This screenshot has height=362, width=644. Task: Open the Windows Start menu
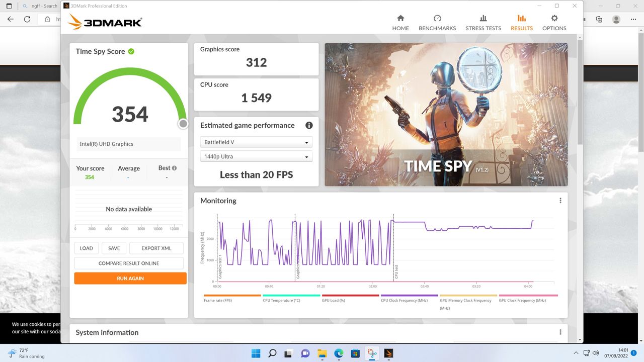256,353
